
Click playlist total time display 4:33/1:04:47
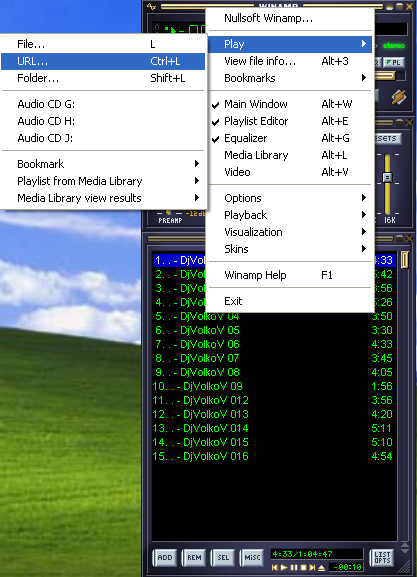click(x=317, y=554)
